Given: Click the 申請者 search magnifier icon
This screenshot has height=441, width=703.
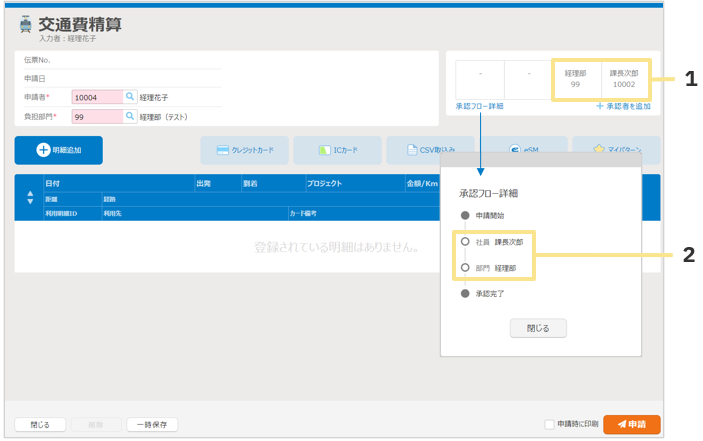Looking at the screenshot, I should tap(130, 97).
